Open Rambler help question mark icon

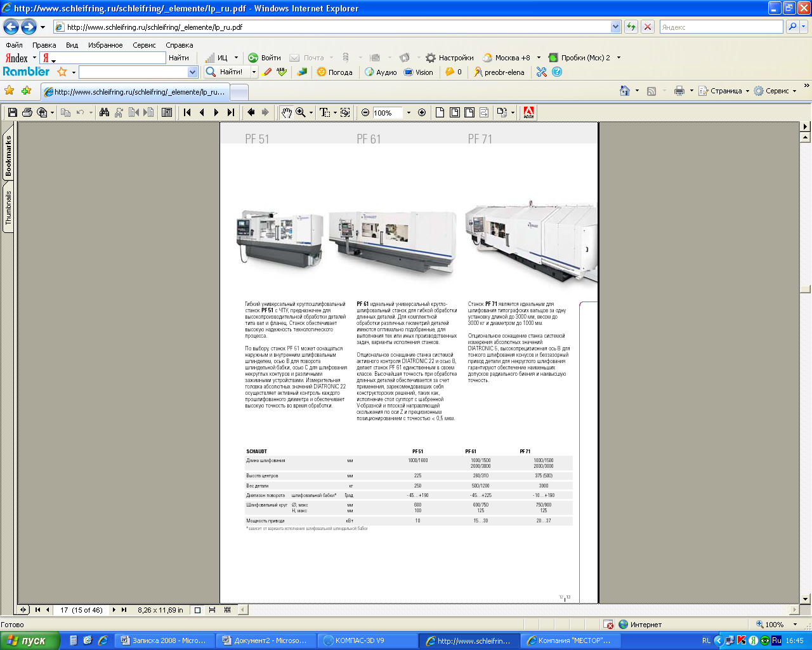coord(557,72)
